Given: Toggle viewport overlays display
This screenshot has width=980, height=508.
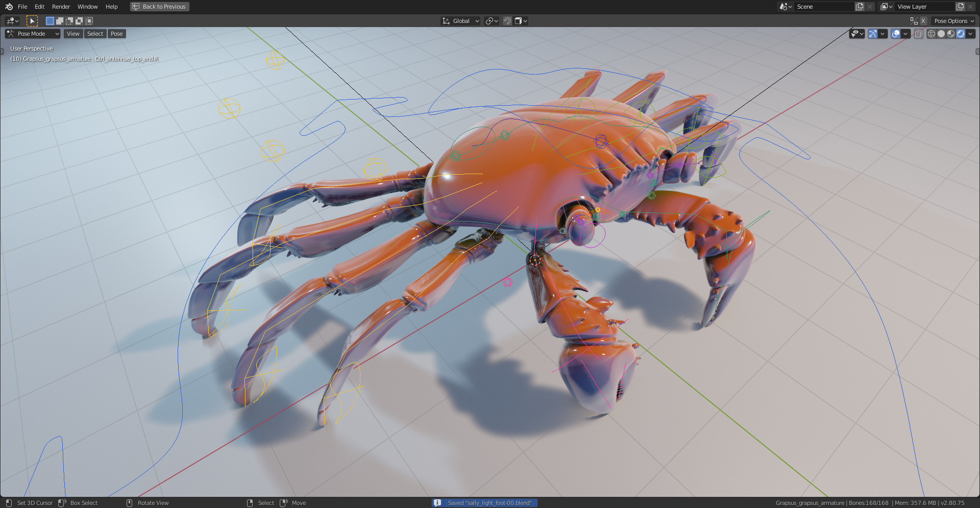Looking at the screenshot, I should click(x=896, y=34).
